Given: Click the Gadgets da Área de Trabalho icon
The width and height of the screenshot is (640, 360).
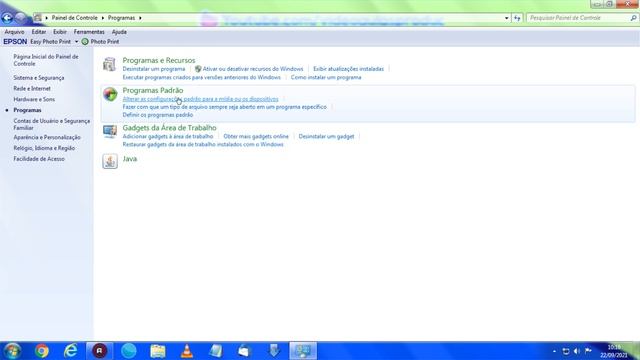Looking at the screenshot, I should 110,132.
